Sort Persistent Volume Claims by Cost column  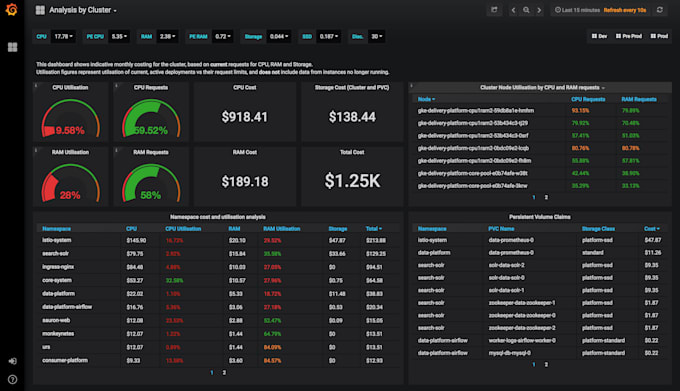point(651,228)
